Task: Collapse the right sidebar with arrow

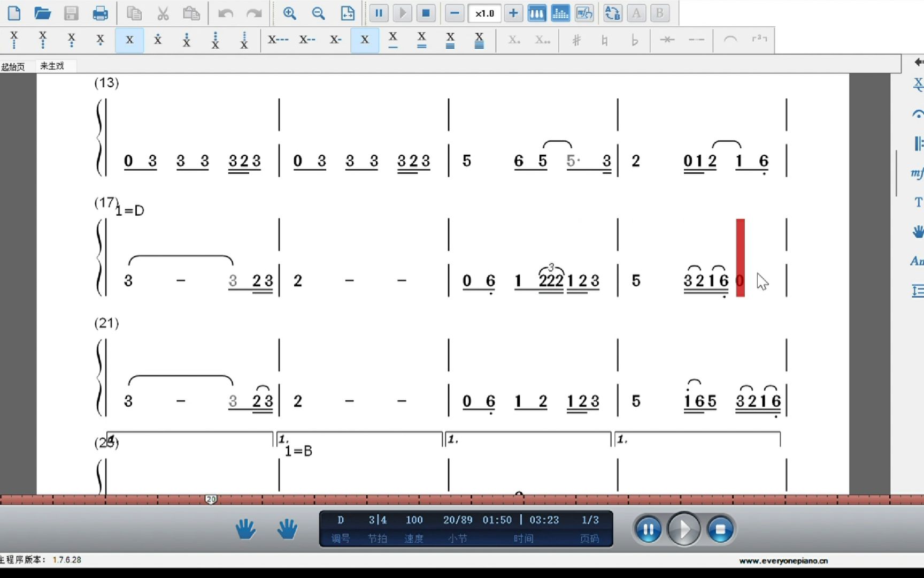Action: pyautogui.click(x=918, y=62)
